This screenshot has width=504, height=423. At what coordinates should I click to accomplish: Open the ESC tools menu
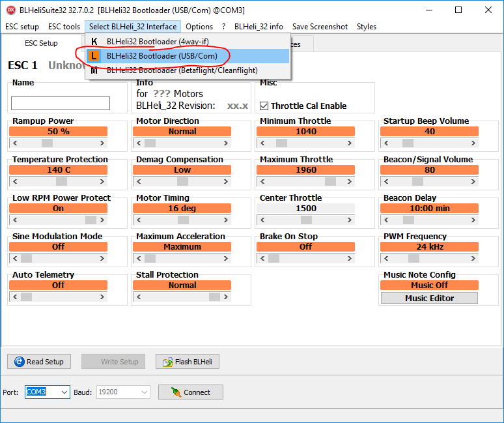tap(64, 27)
